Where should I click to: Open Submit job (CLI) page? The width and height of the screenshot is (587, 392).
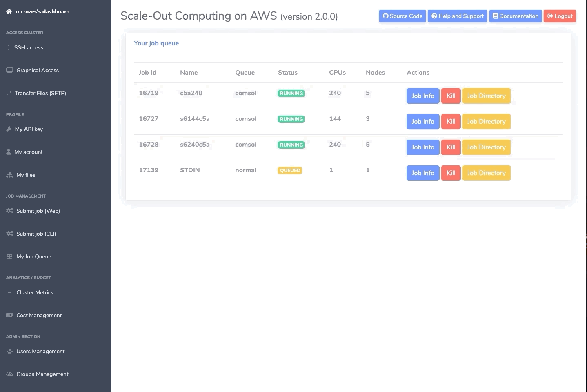coord(36,234)
